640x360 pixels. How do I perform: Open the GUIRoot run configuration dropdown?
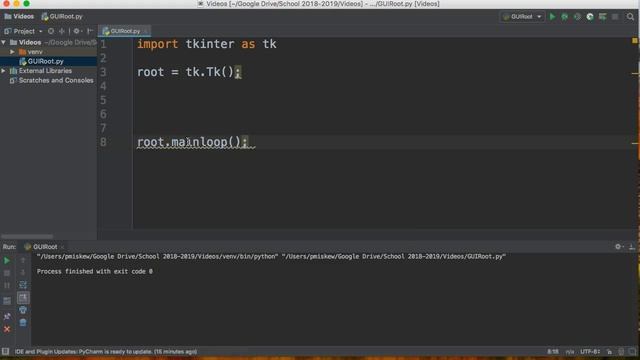point(522,17)
